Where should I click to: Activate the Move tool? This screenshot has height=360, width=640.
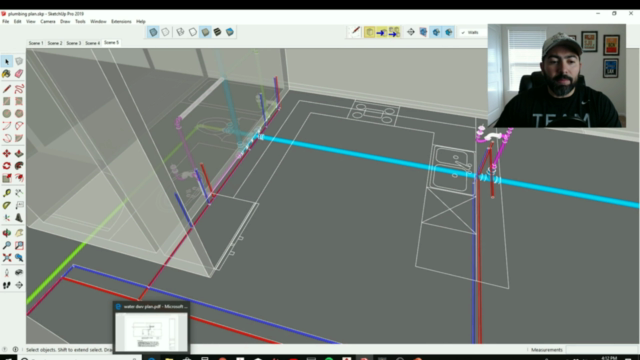click(x=7, y=153)
